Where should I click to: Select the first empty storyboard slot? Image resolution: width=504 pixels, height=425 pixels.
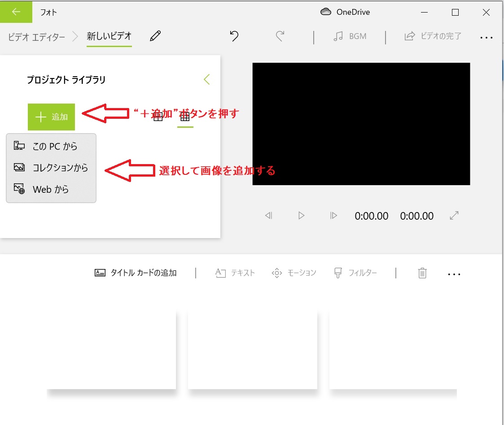pos(111,349)
